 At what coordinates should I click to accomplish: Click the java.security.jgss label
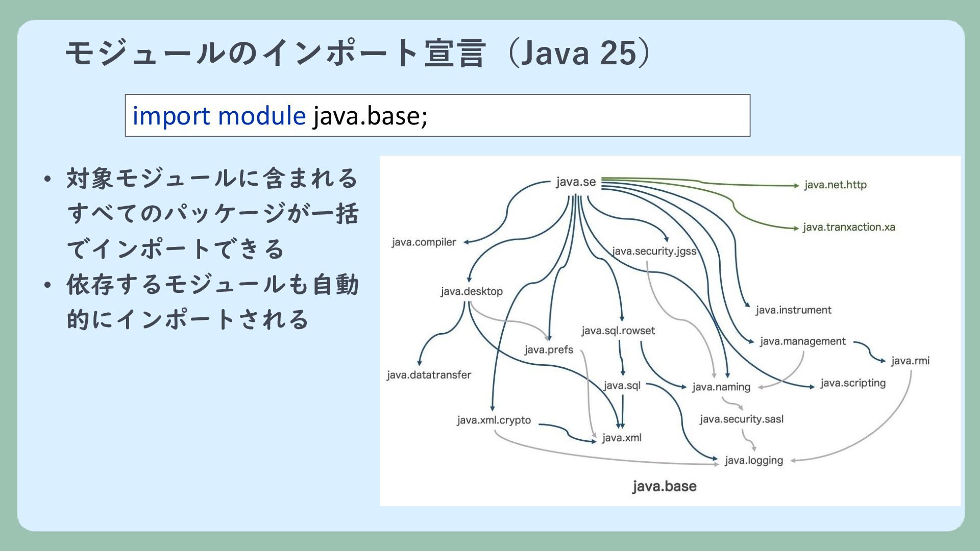click(654, 251)
